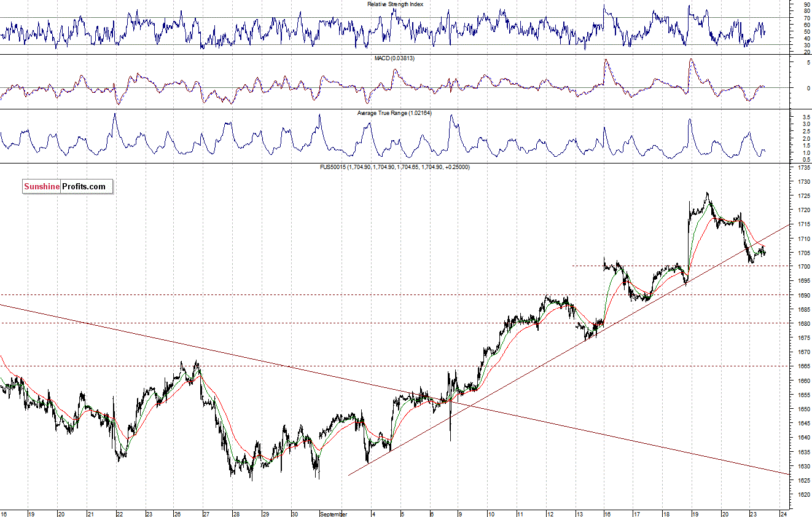
Task: Click the Relative Strength Index panel title
Action: click(395, 4)
